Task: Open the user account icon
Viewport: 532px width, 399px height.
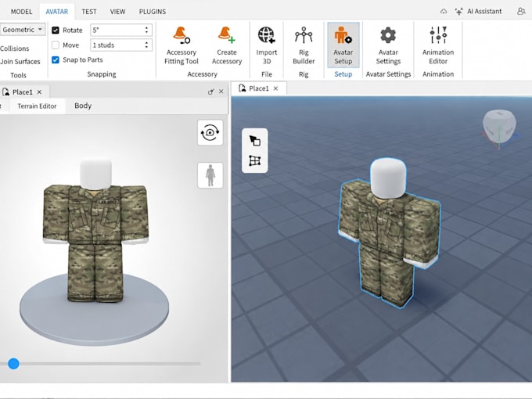Action: [521, 11]
